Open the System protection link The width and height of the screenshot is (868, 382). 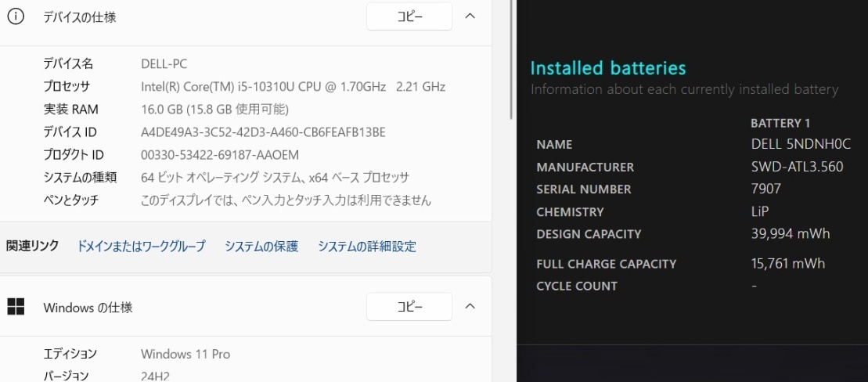(x=261, y=247)
